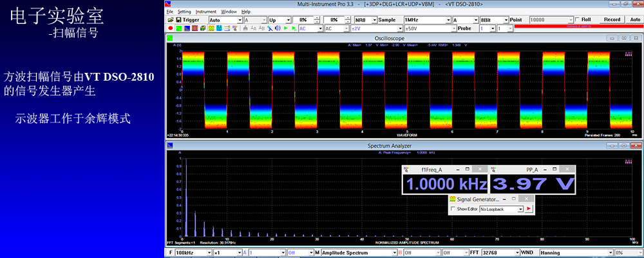The width and height of the screenshot is (644, 258).
Task: Click the Auto button at toolbar right
Action: [x=634, y=19]
